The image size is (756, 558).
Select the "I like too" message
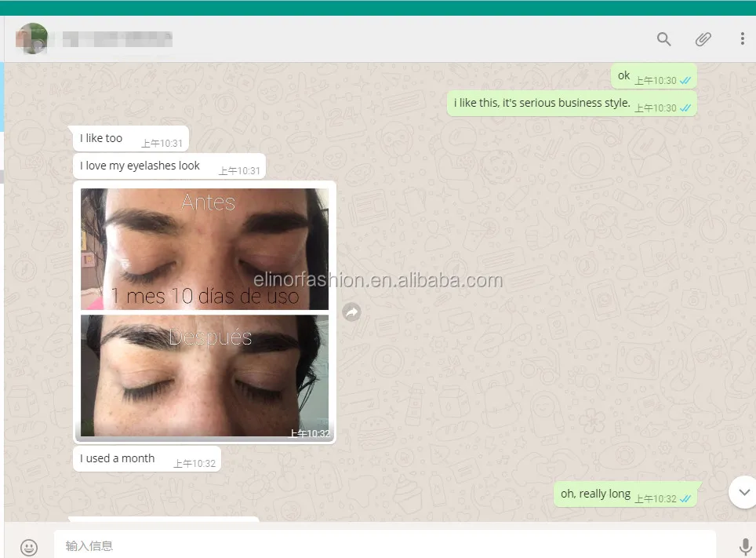pos(131,139)
